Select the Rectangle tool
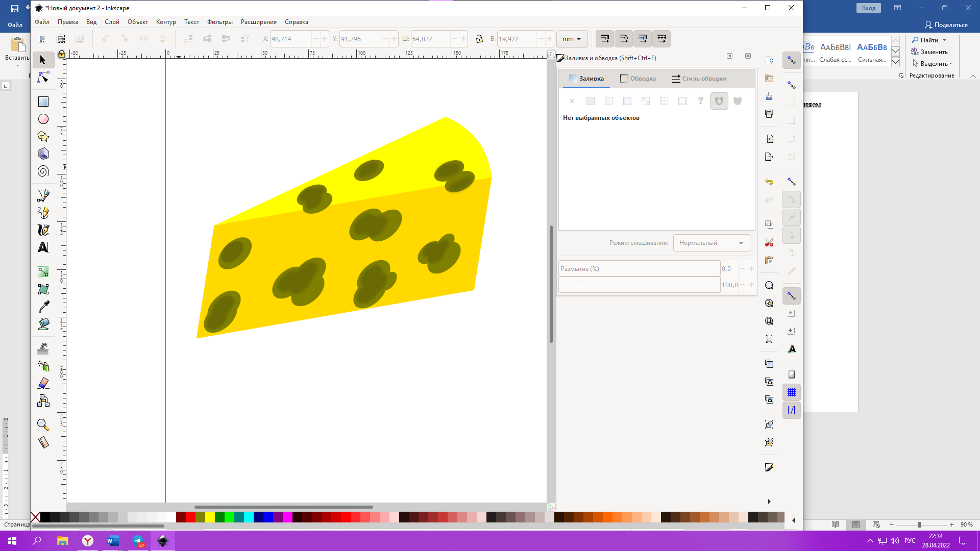 tap(43, 102)
